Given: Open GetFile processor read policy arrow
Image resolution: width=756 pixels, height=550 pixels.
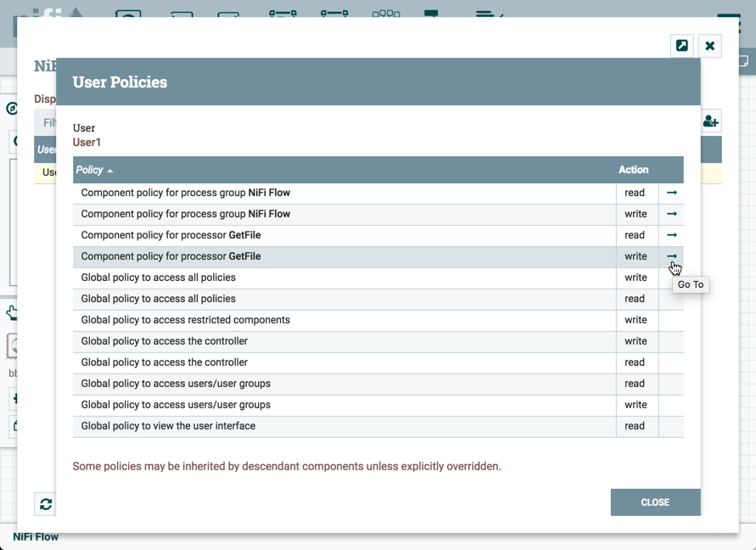Looking at the screenshot, I should tap(671, 236).
